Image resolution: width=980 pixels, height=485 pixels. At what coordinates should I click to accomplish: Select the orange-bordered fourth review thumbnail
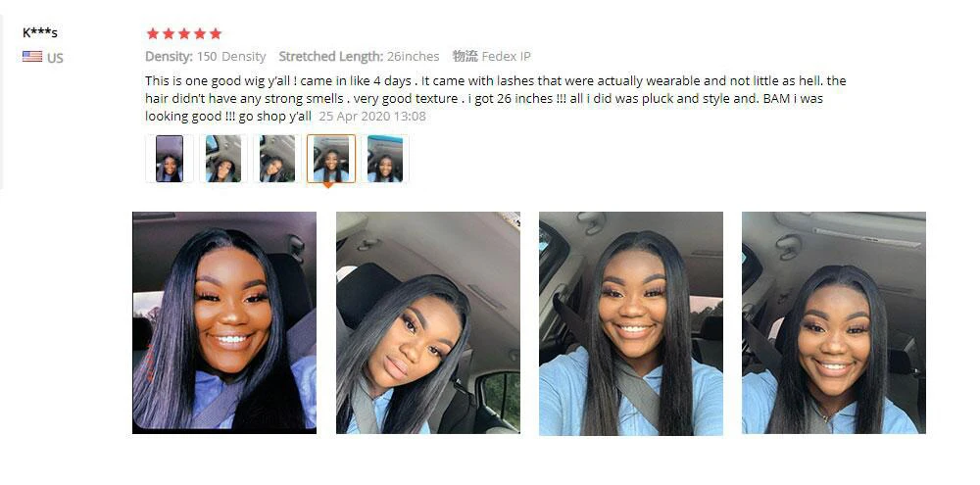[x=331, y=159]
